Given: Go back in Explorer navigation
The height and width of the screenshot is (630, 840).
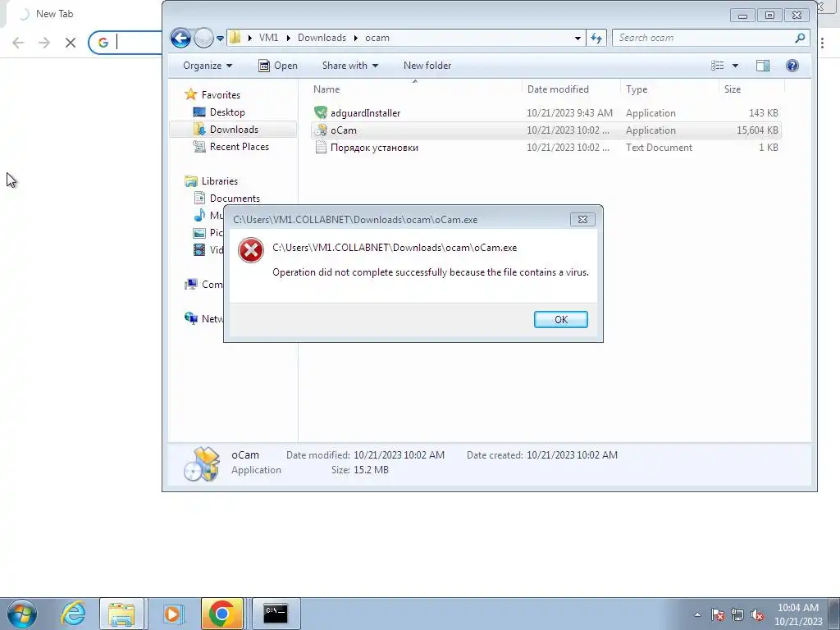Looking at the screenshot, I should pos(180,38).
